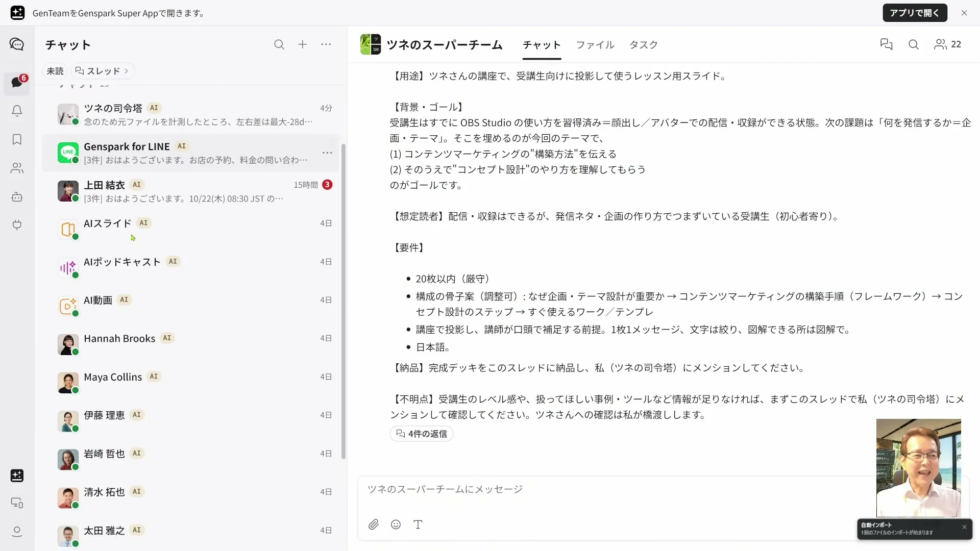Open bookmarks icon in sidebar
This screenshot has height=551, width=980.
(x=17, y=139)
